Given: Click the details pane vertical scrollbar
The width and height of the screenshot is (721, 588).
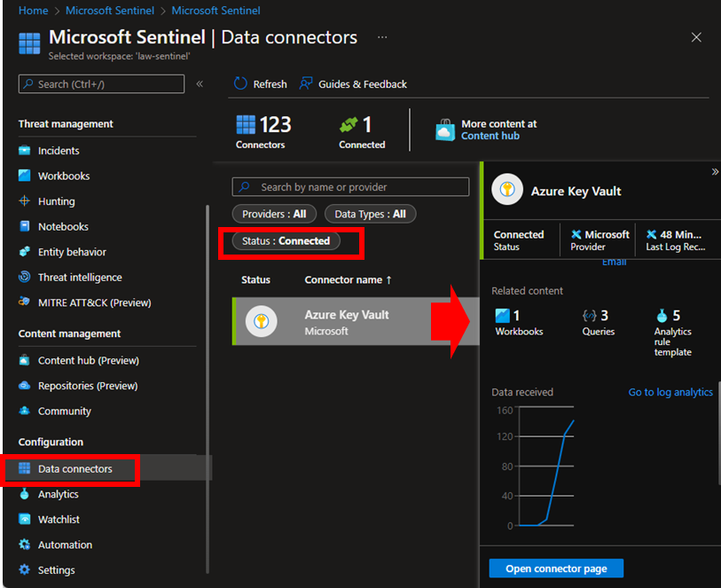Looking at the screenshot, I should point(718,433).
